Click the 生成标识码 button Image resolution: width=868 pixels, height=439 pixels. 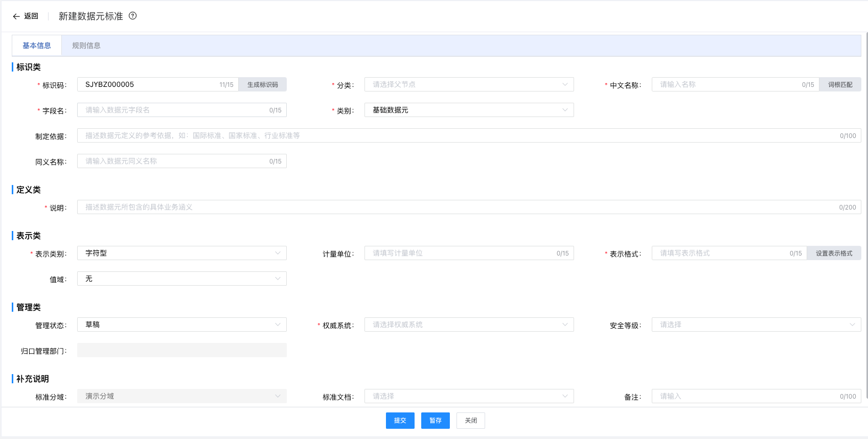(x=262, y=85)
